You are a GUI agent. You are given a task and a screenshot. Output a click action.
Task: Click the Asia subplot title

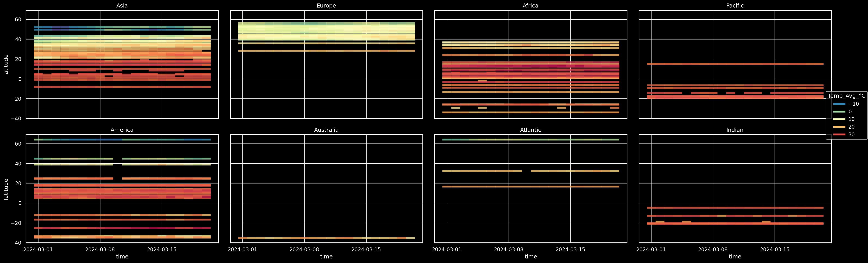pyautogui.click(x=122, y=6)
